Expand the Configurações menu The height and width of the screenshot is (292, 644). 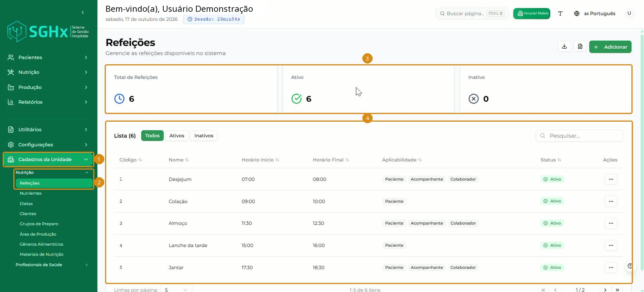point(48,144)
